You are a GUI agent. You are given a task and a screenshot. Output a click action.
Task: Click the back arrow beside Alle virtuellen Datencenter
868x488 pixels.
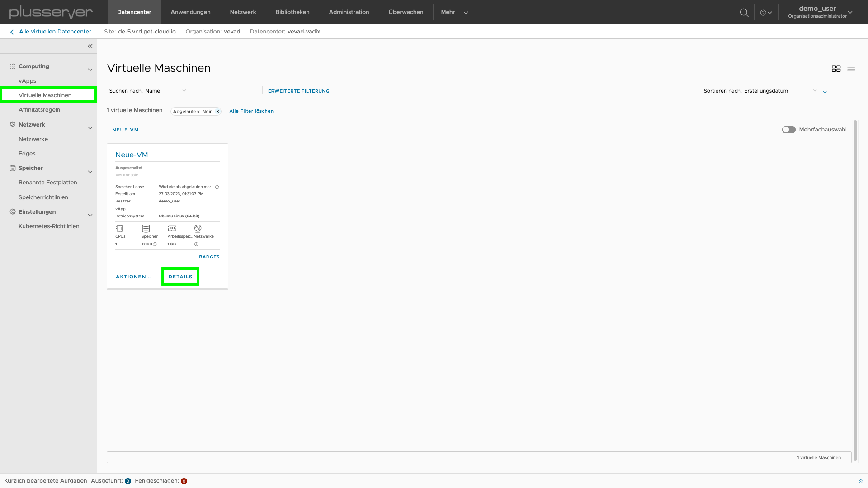coord(12,32)
